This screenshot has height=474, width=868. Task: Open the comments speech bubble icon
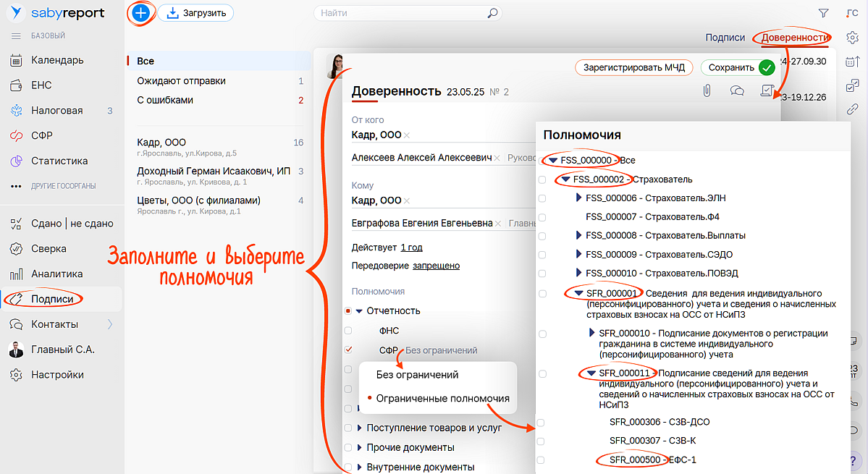tap(737, 90)
